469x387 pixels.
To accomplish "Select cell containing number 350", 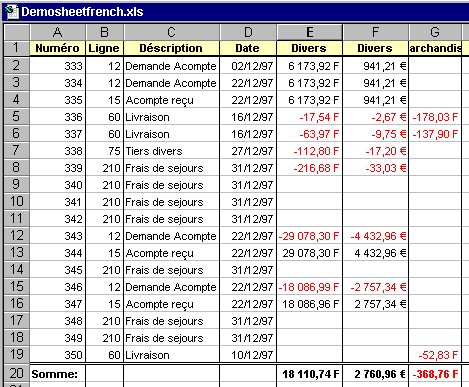I will click(58, 355).
